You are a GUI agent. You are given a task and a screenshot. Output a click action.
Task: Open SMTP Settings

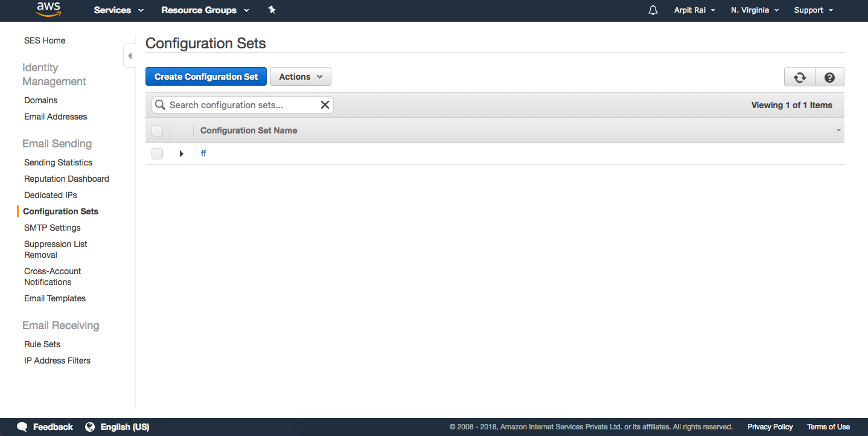(x=52, y=228)
